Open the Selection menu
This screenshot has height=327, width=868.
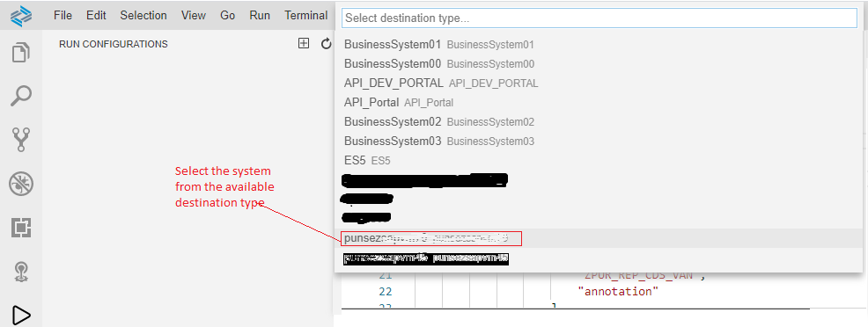pos(143,16)
